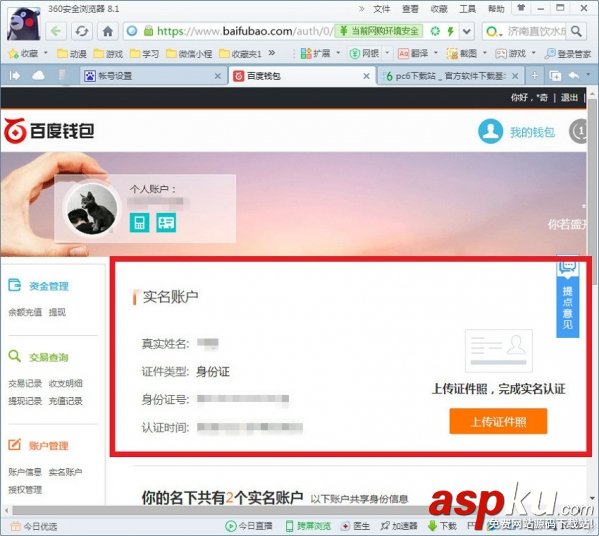Open 余额充值 in sidebar
599x536 pixels.
tap(25, 313)
